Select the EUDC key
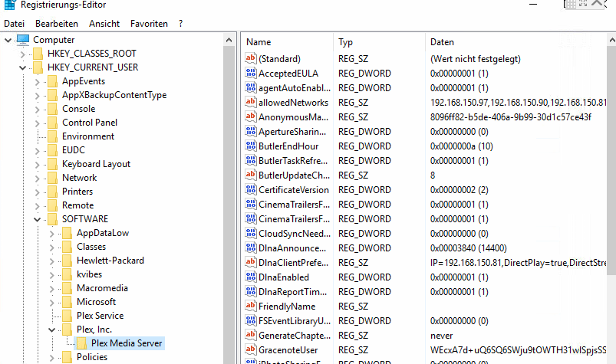616x364 pixels. tap(74, 150)
